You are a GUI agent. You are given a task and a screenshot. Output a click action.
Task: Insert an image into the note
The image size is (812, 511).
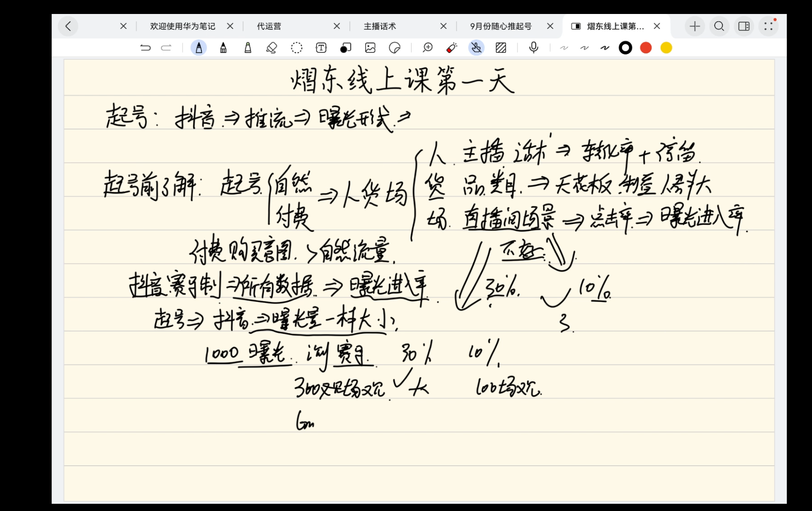pyautogui.click(x=370, y=48)
